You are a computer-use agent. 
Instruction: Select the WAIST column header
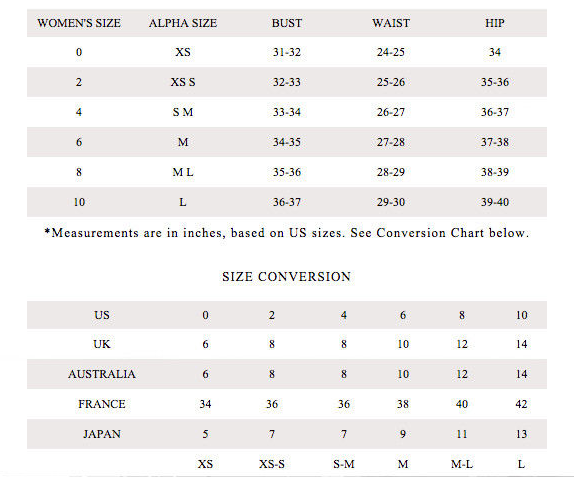[x=391, y=23]
